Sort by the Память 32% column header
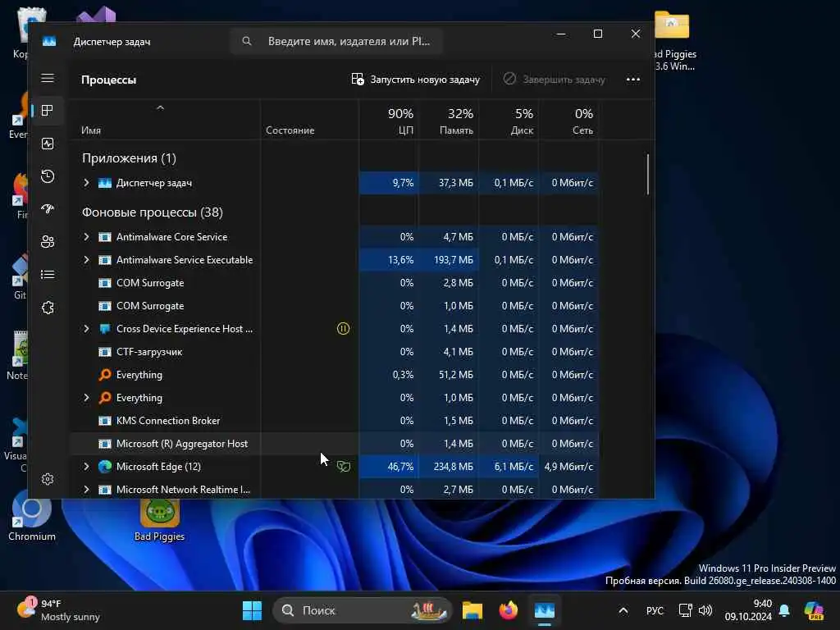 click(x=449, y=121)
